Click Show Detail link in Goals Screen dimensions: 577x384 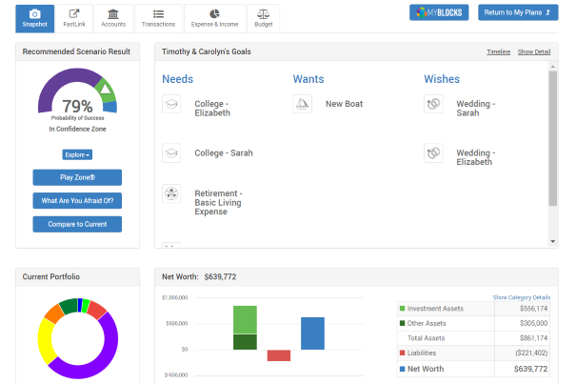[534, 52]
